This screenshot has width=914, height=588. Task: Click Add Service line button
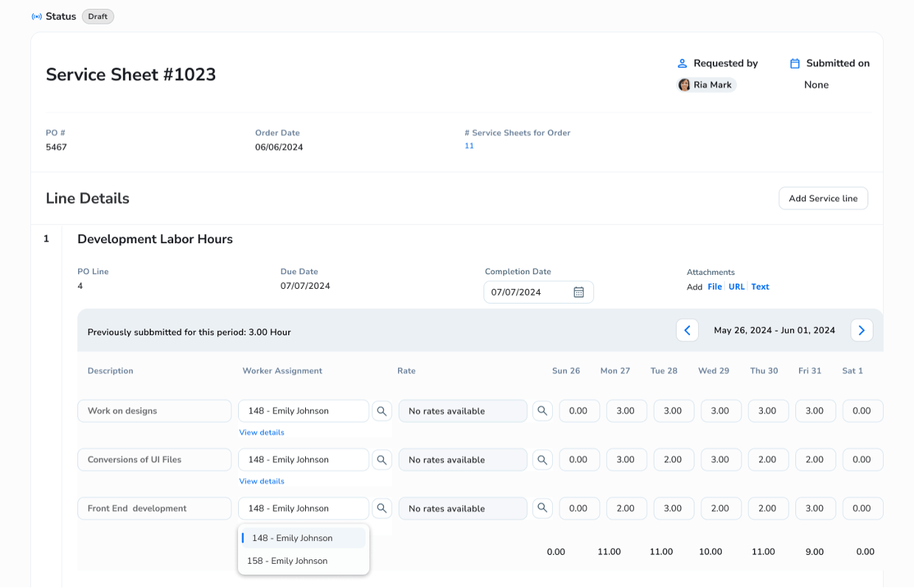click(823, 198)
